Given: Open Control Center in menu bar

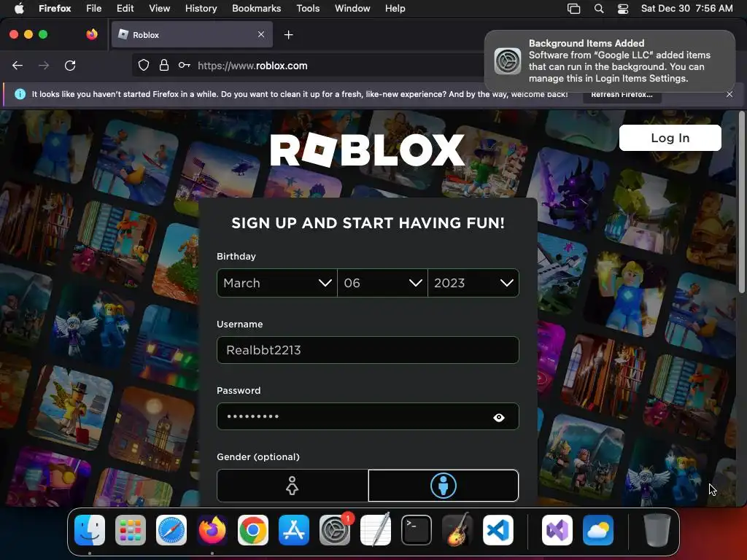Looking at the screenshot, I should coord(623,8).
